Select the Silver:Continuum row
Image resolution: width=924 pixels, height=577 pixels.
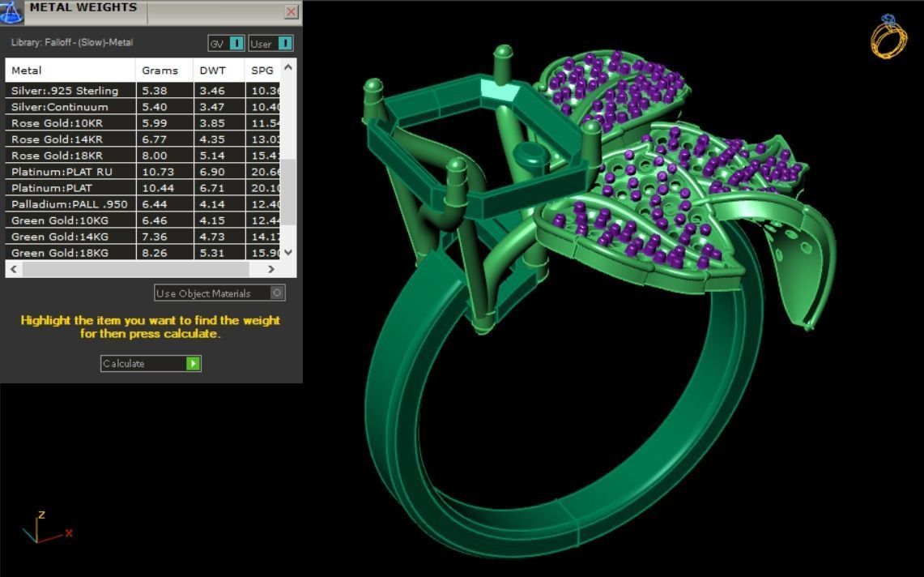coord(143,107)
